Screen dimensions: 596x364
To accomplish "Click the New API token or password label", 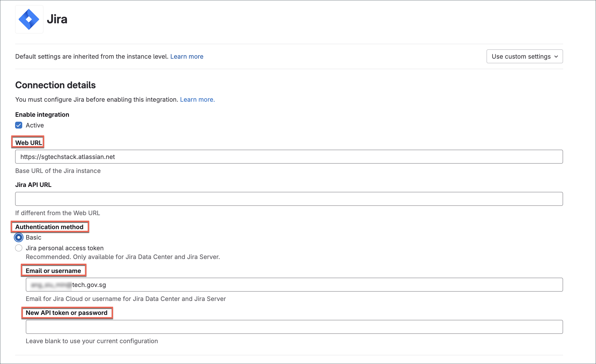I will click(x=66, y=313).
